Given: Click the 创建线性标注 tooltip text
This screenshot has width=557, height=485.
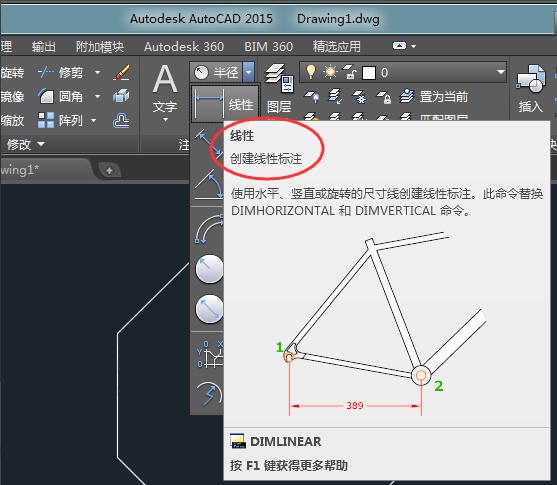Looking at the screenshot, I should click(x=266, y=158).
